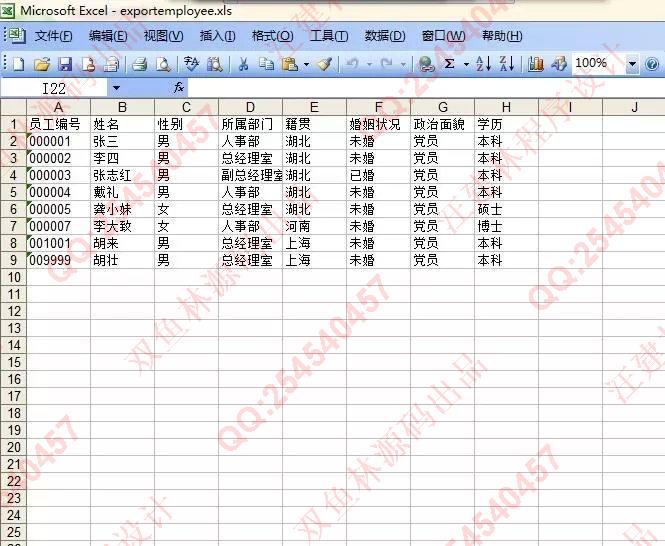Open the Zoom percentage dropdown arrow
665x546 pixels.
click(632, 64)
